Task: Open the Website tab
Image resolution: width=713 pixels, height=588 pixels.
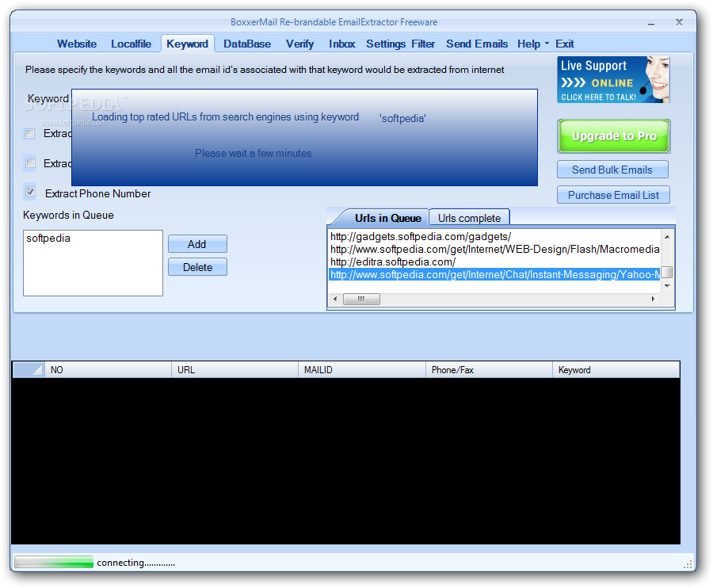Action: point(77,44)
